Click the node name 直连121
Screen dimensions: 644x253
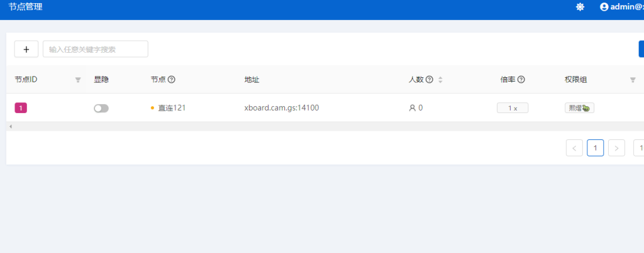172,108
